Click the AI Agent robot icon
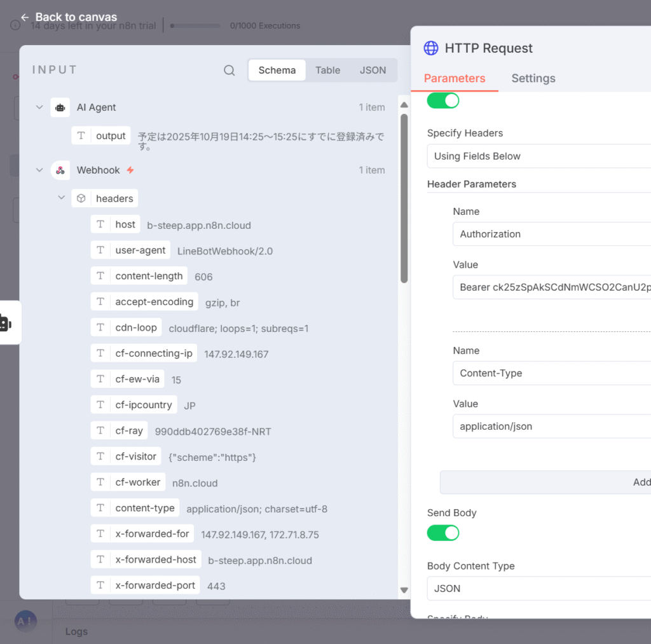651x644 pixels. (60, 107)
